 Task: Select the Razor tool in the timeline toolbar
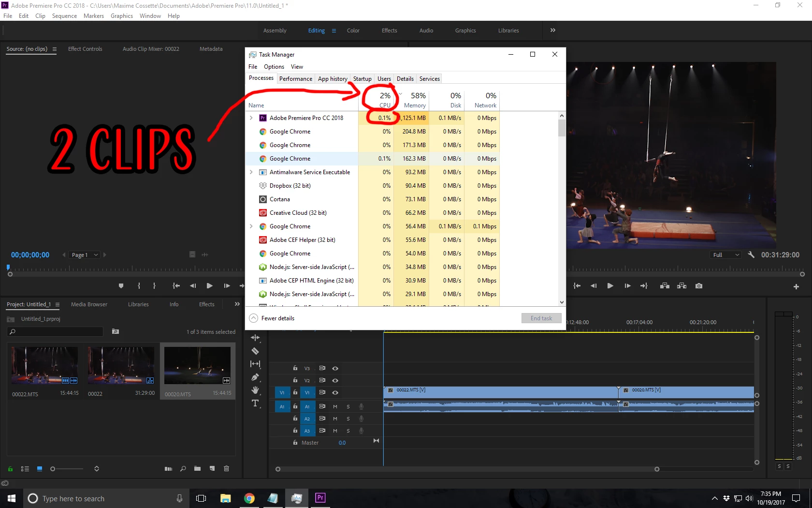255,351
